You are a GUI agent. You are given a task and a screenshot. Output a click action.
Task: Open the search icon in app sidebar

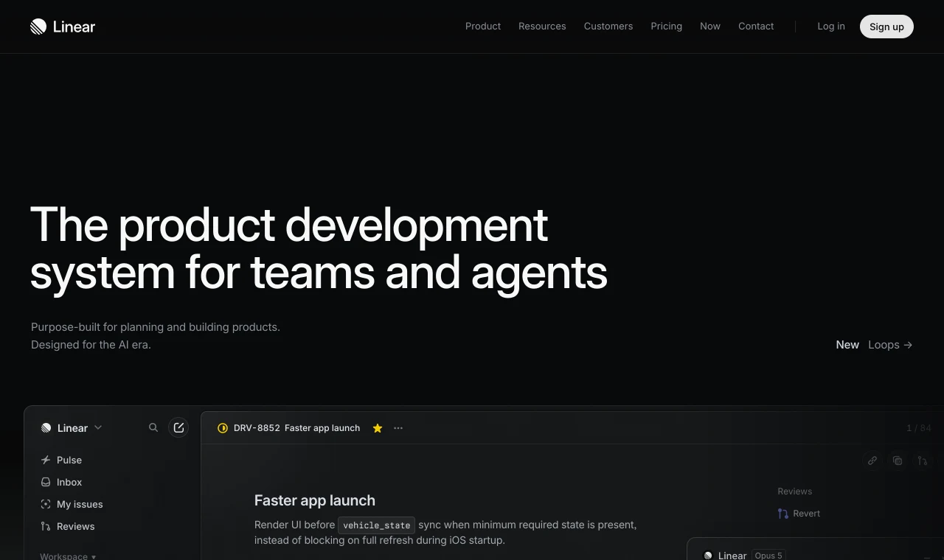coord(153,427)
